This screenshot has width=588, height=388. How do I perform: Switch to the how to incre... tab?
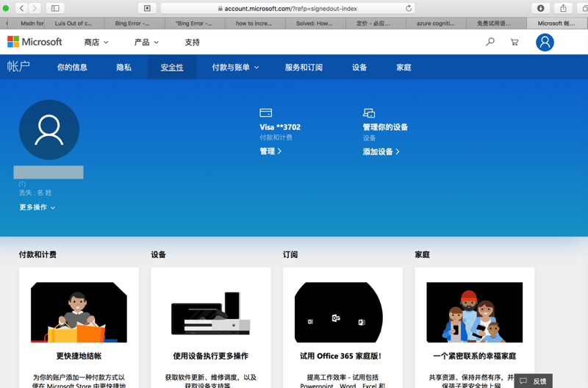tap(254, 24)
